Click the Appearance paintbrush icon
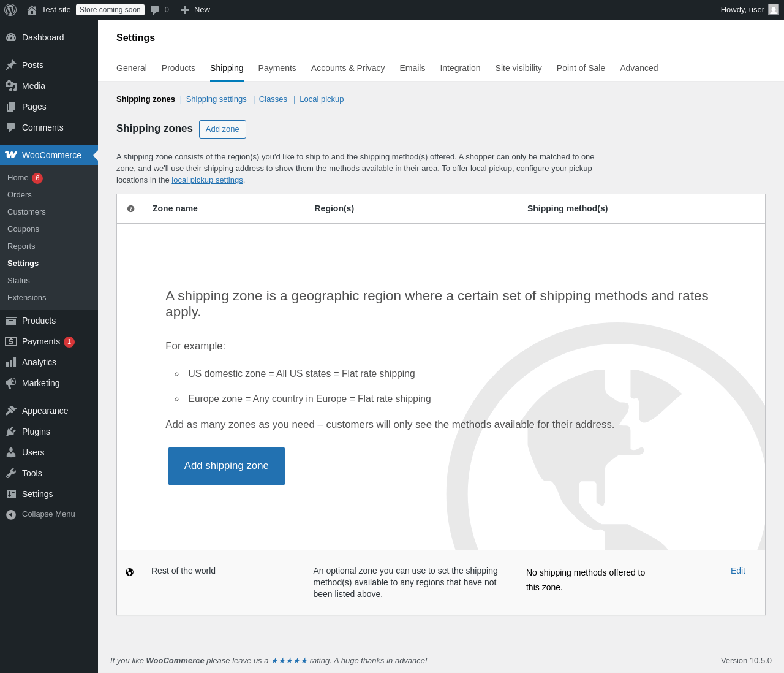The height and width of the screenshot is (673, 784). (11, 411)
